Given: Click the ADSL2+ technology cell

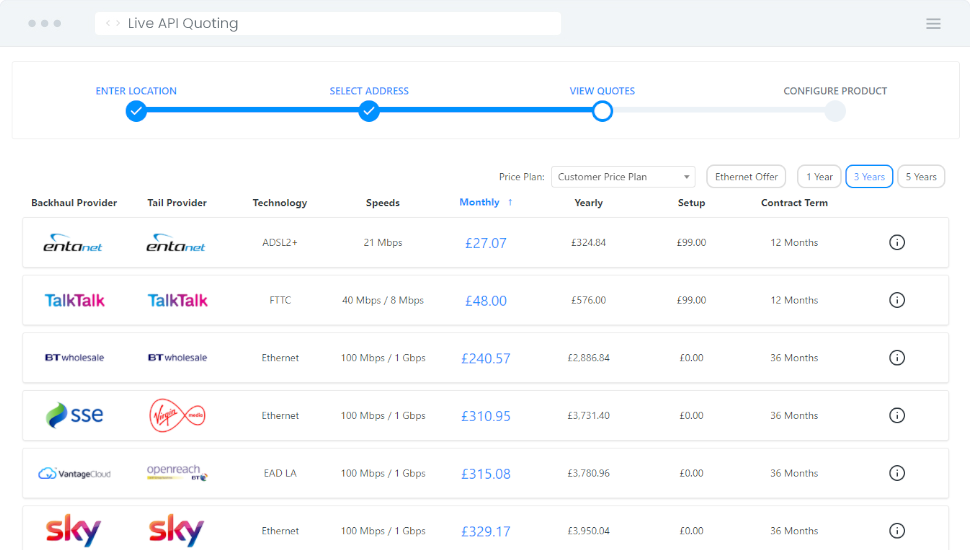Looking at the screenshot, I should 280,243.
